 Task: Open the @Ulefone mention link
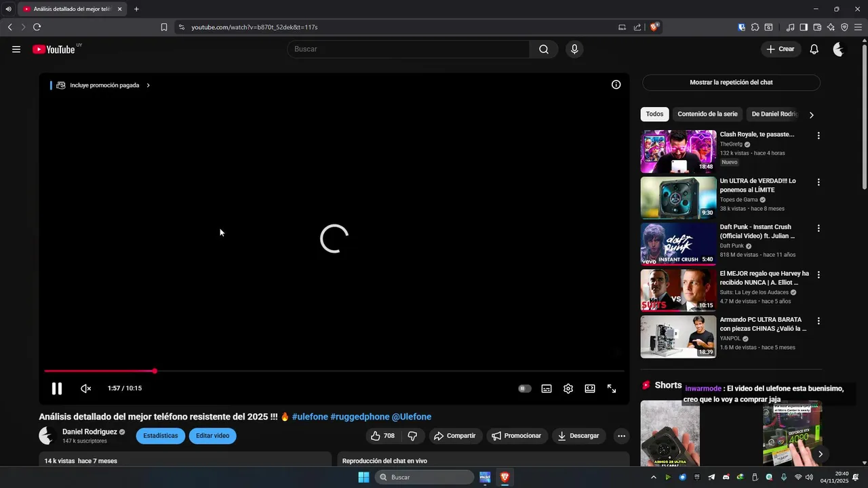412,417
